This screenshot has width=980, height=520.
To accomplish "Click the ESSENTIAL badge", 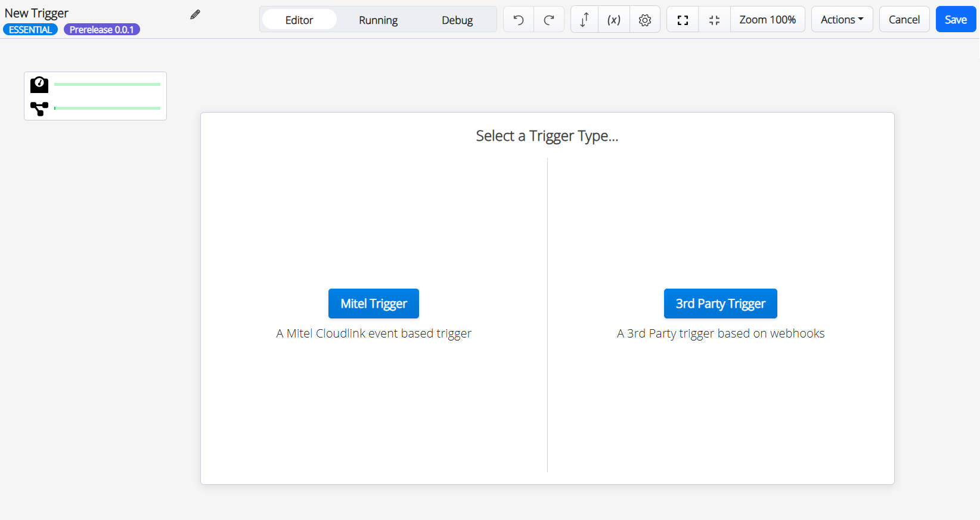I will 30,30.
